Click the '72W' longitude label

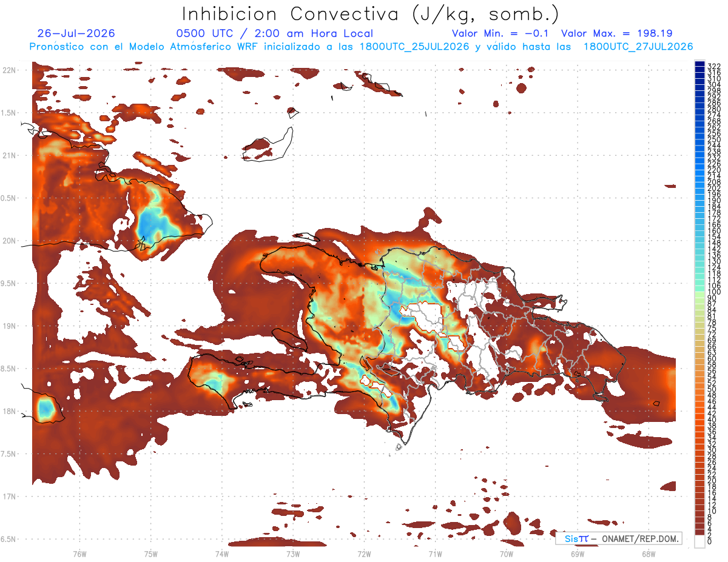coord(364,554)
